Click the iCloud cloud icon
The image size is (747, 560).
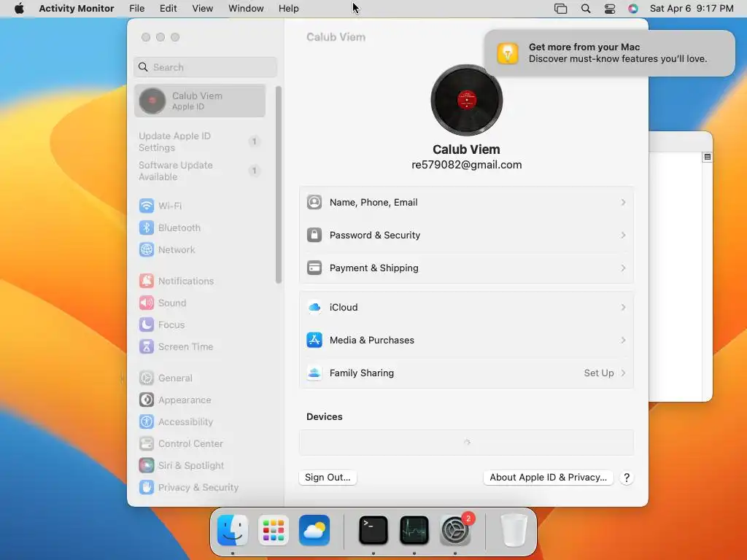[x=314, y=307]
